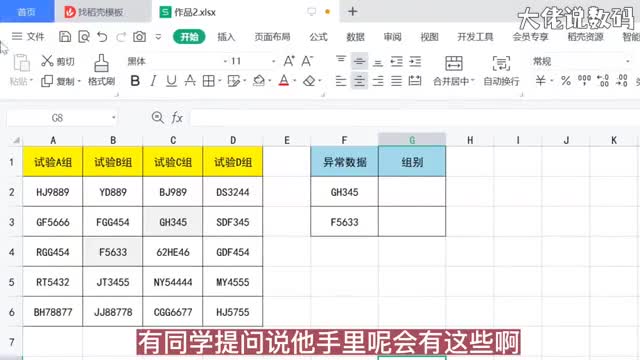Undo the last action
The height and width of the screenshot is (360, 640).
click(x=102, y=37)
